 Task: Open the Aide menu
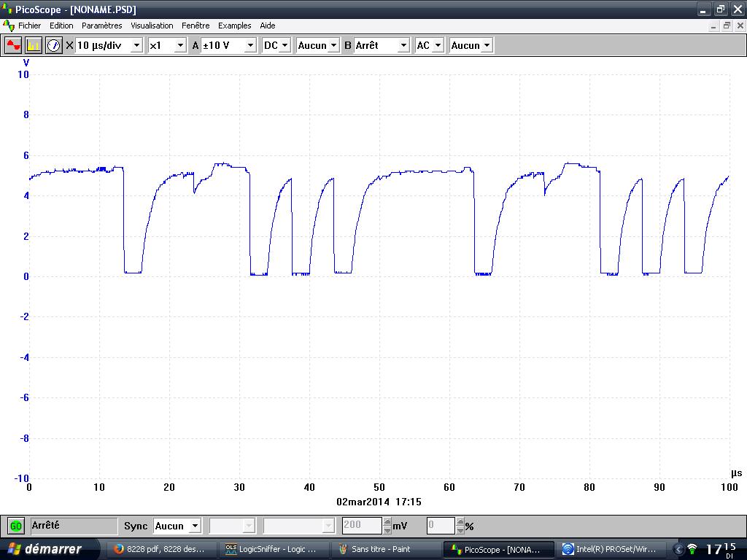(x=268, y=26)
